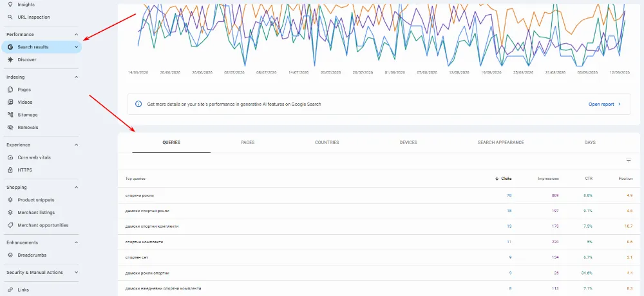Click the Discover asterisk icon

click(10, 59)
